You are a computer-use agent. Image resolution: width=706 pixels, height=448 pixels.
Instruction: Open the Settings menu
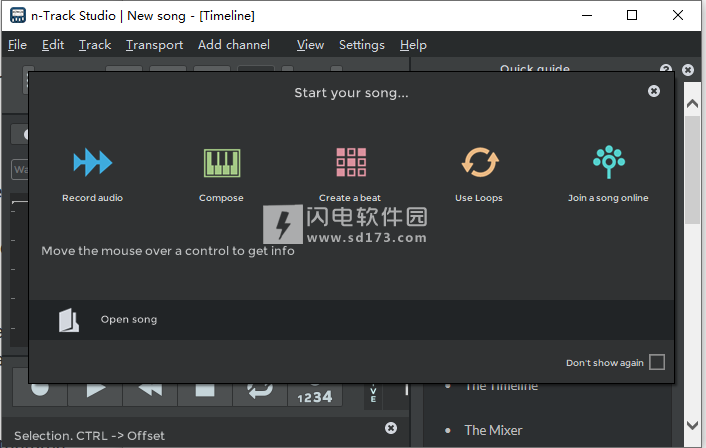[x=362, y=45]
